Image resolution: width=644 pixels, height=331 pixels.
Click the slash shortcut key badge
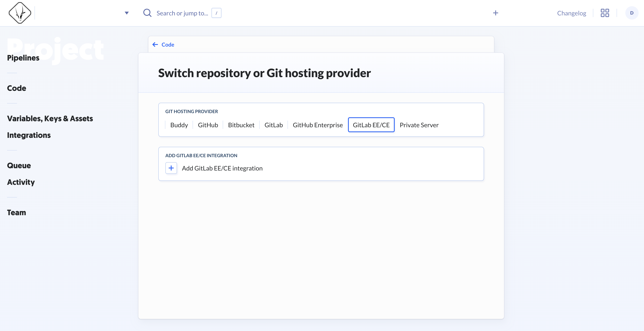(x=216, y=13)
